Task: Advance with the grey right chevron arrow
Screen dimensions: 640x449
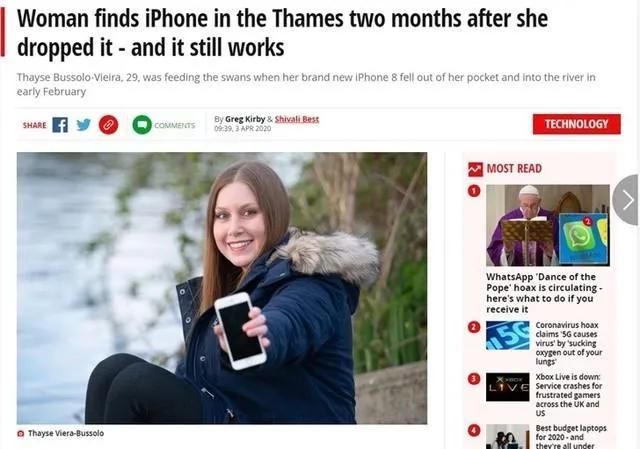Action: (627, 200)
